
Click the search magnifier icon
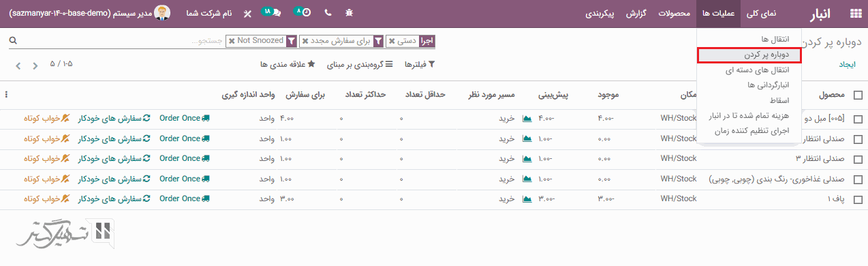(x=13, y=41)
